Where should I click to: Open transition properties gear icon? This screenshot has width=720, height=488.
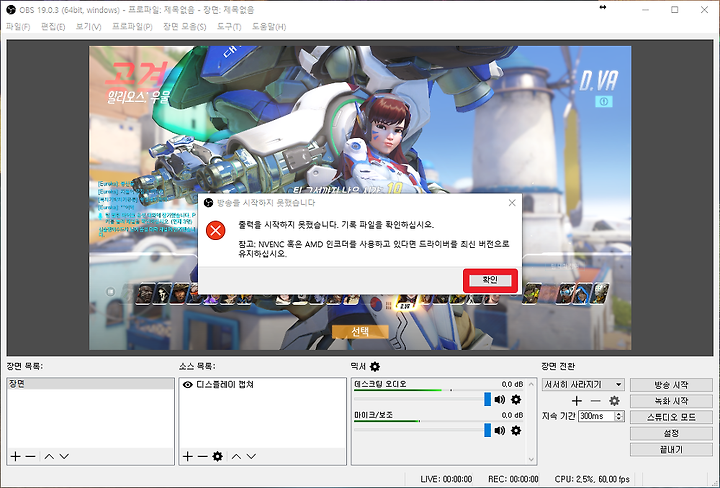pyautogui.click(x=614, y=401)
